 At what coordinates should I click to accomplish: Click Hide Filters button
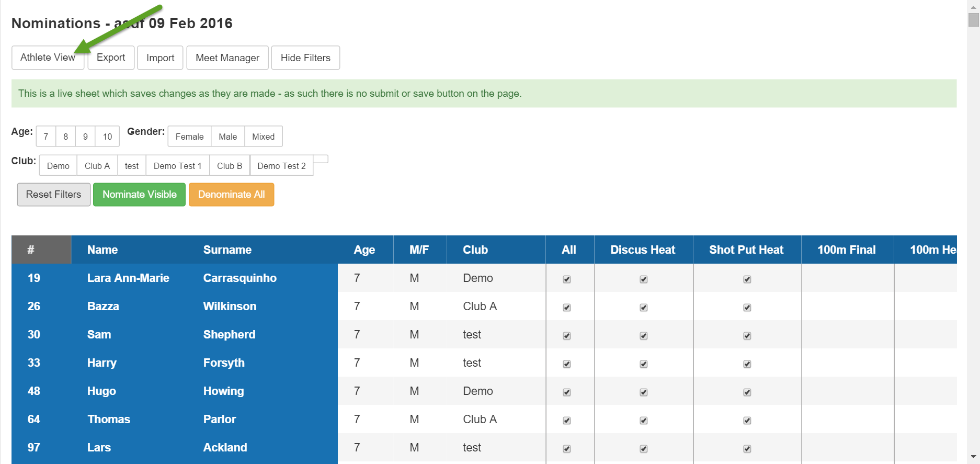305,58
